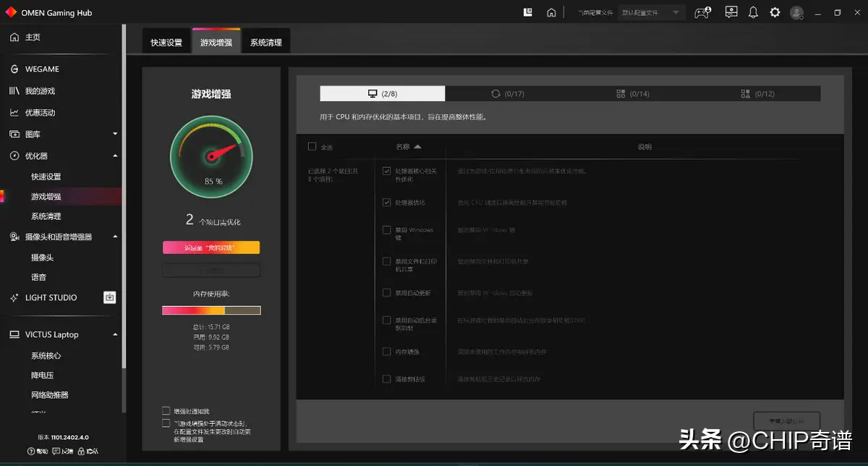This screenshot has height=466, width=868.
Task: Open the user account avatar
Action: [x=796, y=12]
